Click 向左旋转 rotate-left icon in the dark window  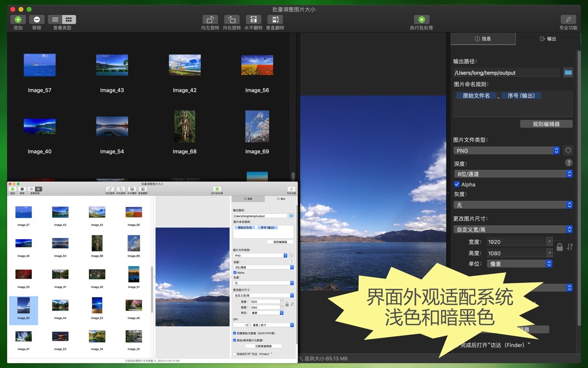[210, 20]
